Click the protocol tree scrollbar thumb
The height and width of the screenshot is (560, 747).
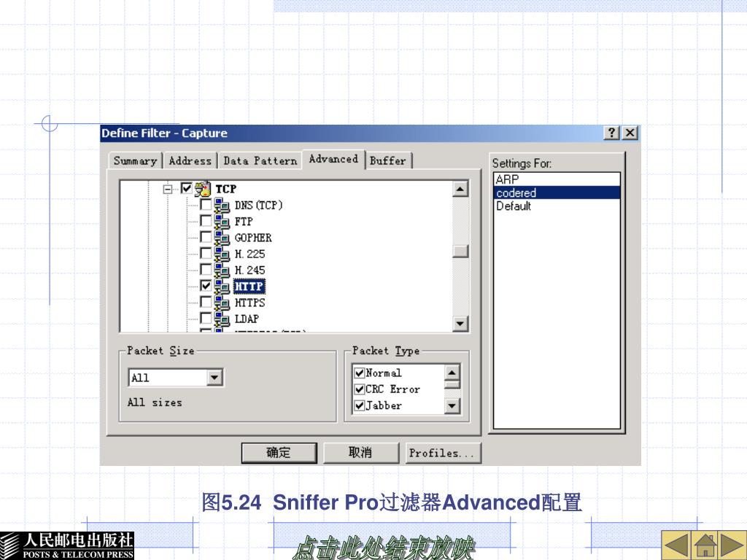(x=460, y=251)
